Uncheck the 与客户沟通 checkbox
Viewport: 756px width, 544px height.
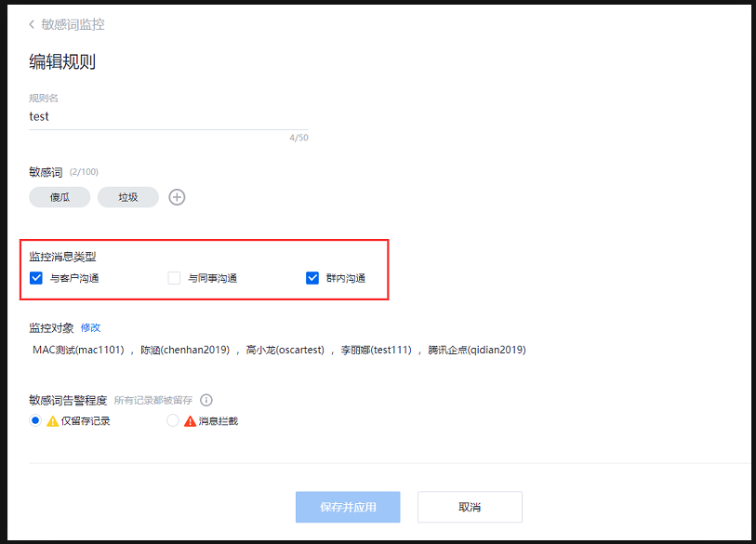click(36, 278)
